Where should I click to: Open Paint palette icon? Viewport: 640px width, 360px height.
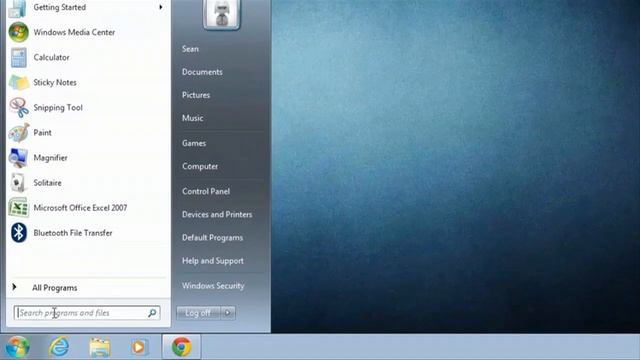point(18,133)
